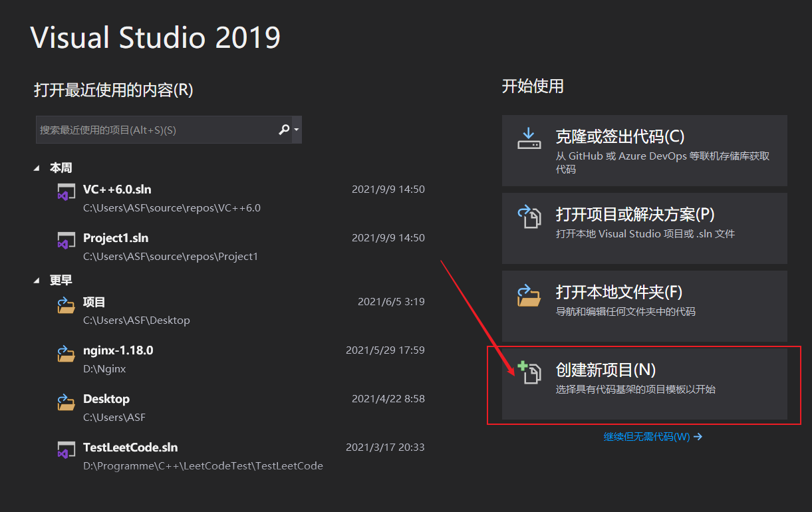Open the search options dropdown arrow
The height and width of the screenshot is (512, 812).
click(x=297, y=130)
